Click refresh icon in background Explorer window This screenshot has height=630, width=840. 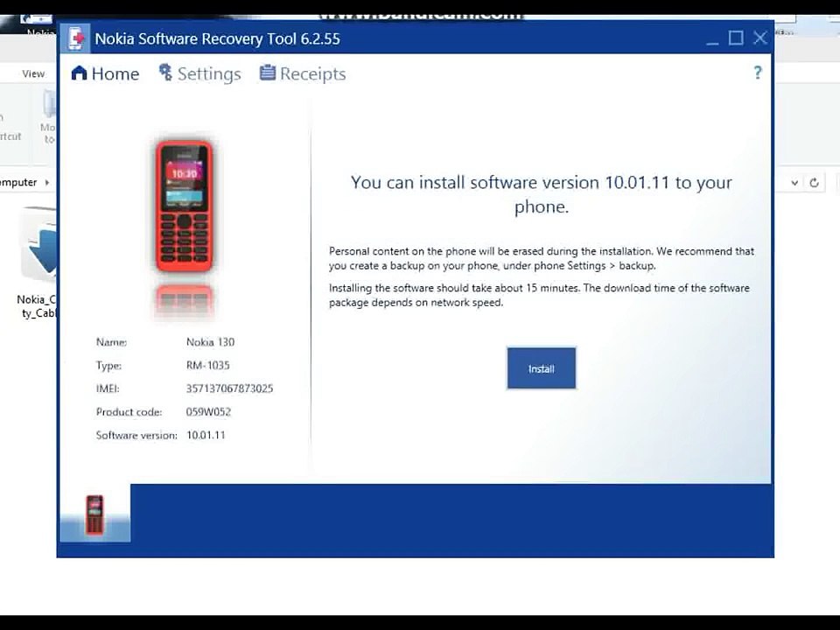815,183
